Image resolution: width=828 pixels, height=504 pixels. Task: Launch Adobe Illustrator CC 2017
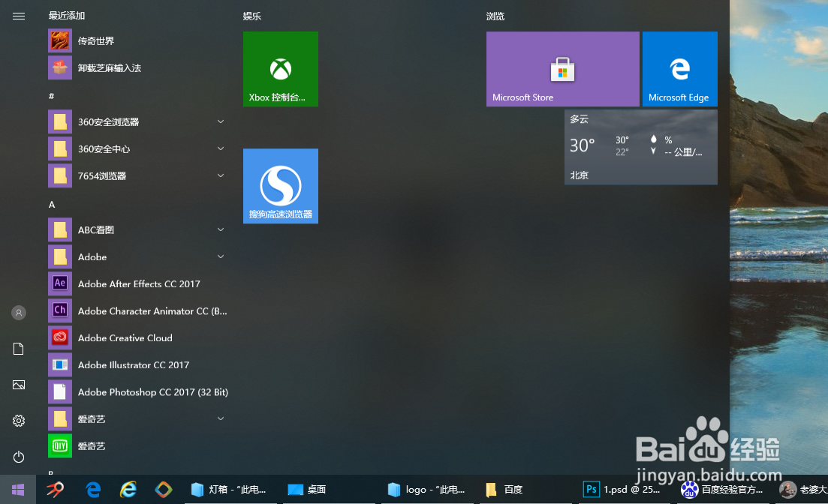pos(137,364)
